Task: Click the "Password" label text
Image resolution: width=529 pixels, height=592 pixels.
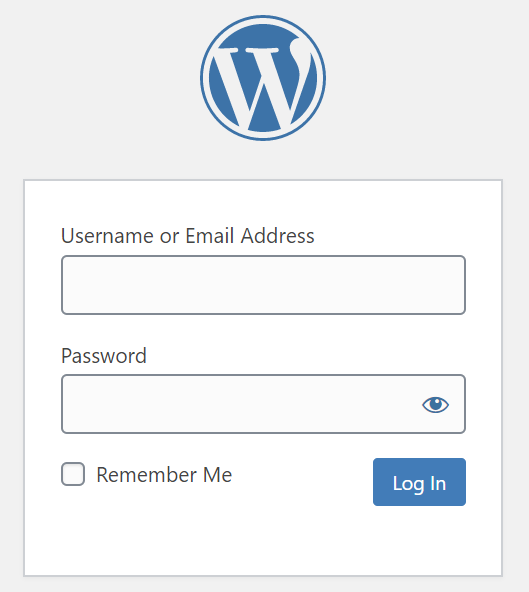Action: click(104, 356)
